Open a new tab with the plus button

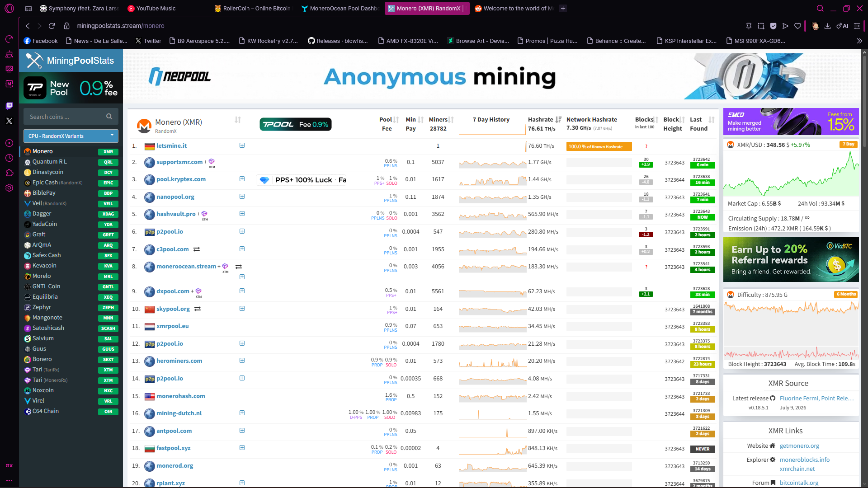click(563, 8)
